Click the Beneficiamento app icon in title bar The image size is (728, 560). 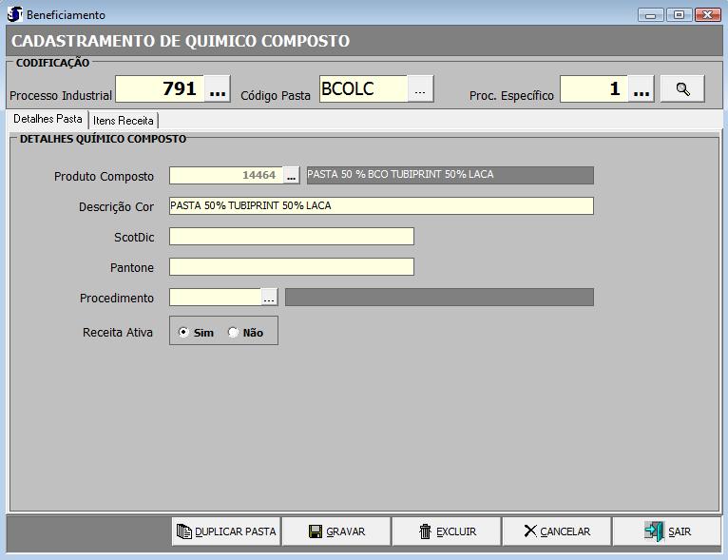click(14, 14)
